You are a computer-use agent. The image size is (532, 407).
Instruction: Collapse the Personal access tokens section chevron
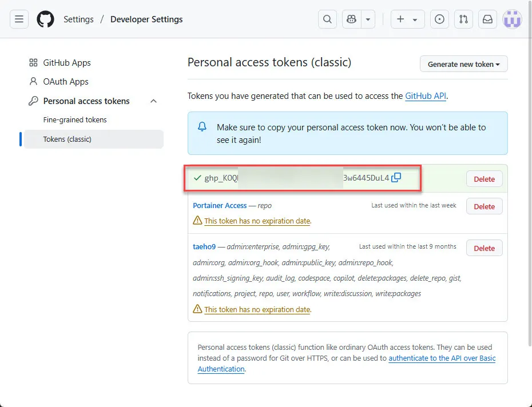(x=153, y=101)
